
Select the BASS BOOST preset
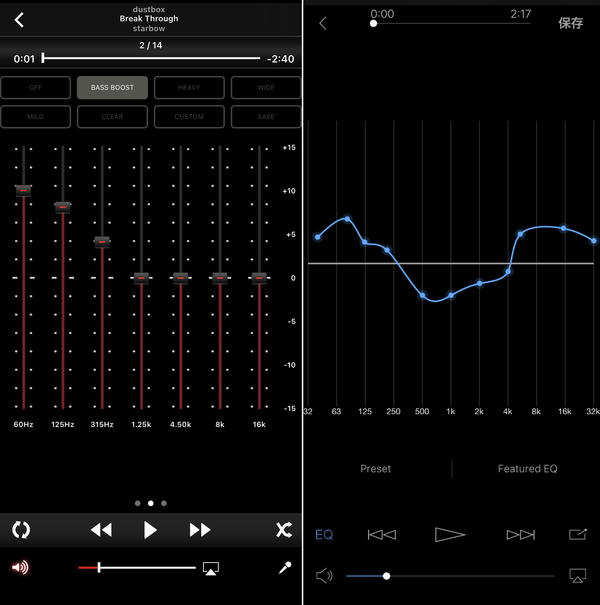click(x=112, y=88)
